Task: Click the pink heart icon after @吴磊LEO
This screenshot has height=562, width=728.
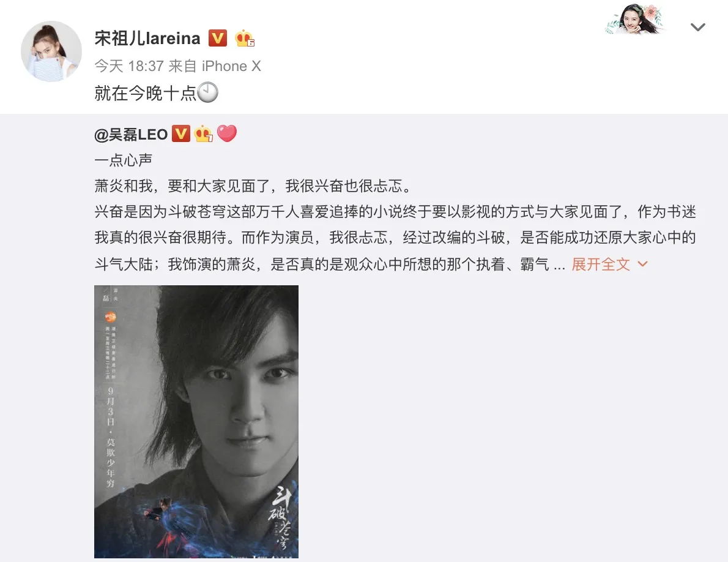Action: (227, 133)
